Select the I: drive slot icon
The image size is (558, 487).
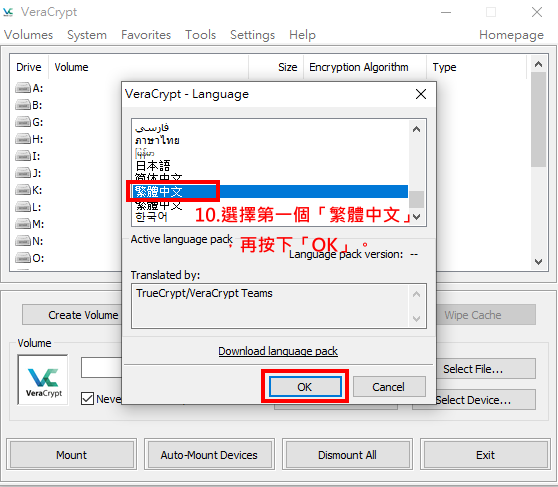pos(23,156)
